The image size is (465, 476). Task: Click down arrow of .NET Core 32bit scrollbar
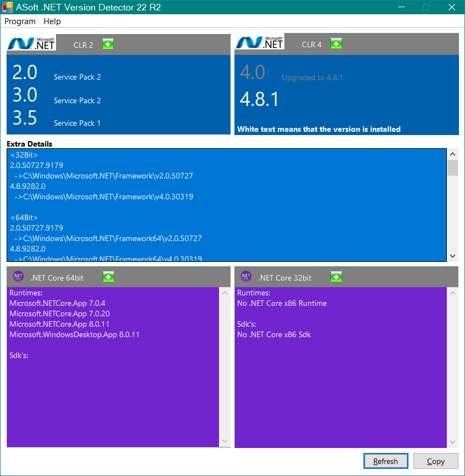pos(452,441)
